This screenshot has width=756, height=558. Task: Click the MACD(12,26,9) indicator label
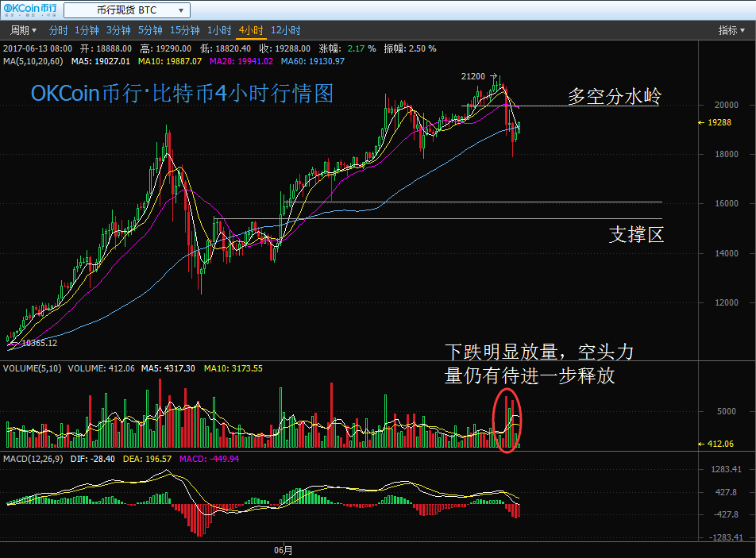(35, 459)
